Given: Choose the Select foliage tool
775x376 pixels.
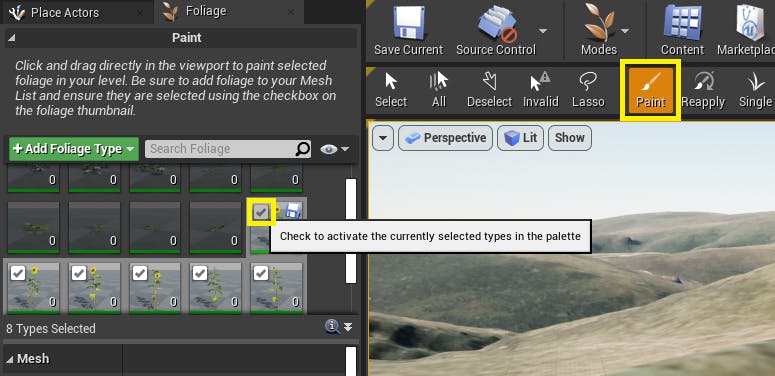Looking at the screenshot, I should pos(390,90).
